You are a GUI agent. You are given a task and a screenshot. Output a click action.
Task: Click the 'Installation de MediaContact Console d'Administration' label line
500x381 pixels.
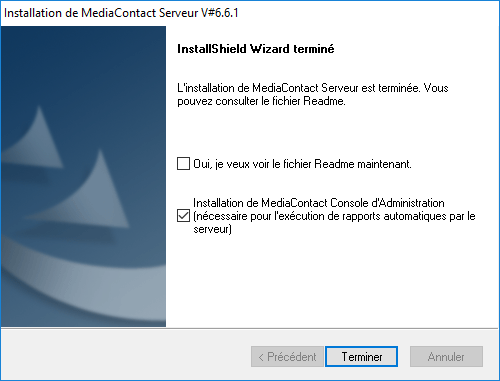(x=319, y=203)
